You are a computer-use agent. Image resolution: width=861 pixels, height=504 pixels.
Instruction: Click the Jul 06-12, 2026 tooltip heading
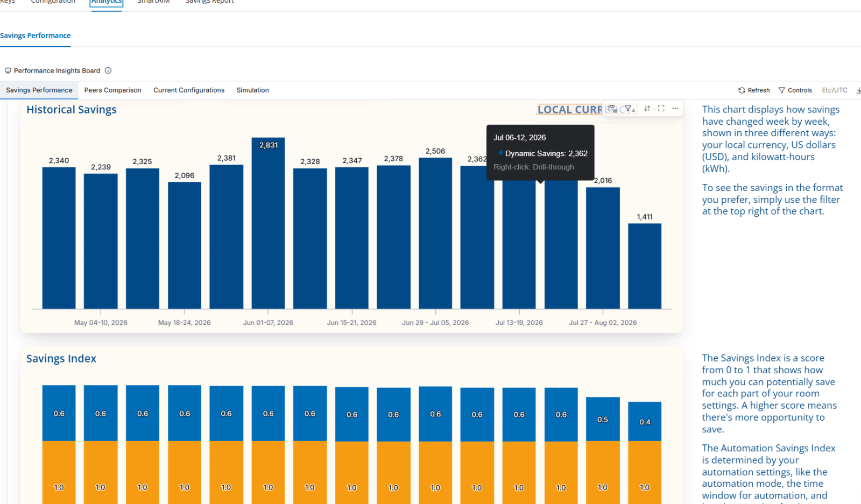click(x=520, y=138)
